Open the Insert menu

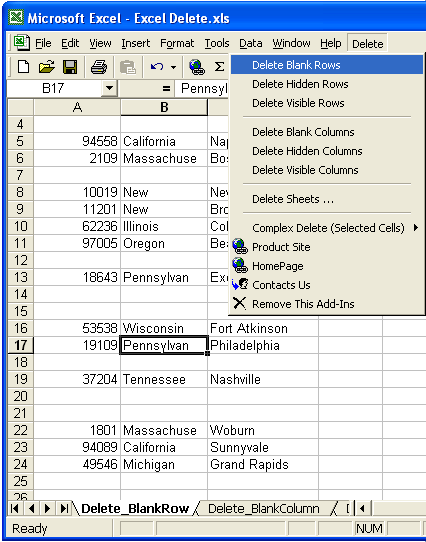coord(136,43)
